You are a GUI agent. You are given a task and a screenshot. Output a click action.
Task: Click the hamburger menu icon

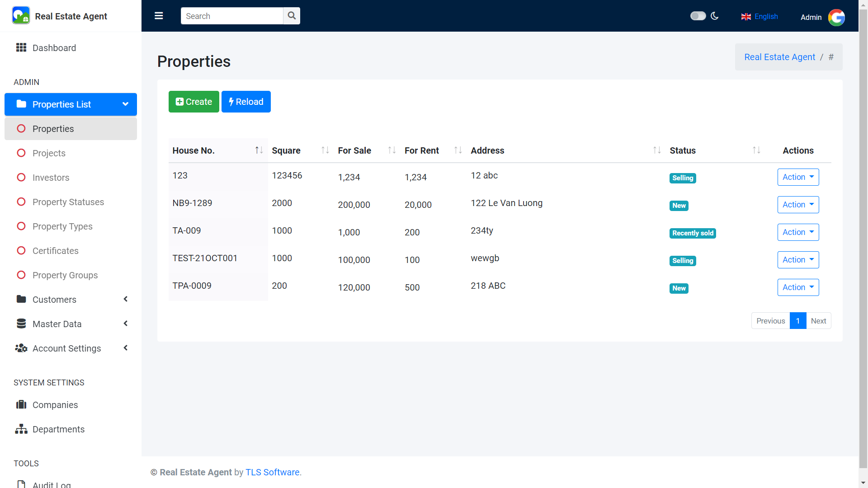pyautogui.click(x=159, y=16)
